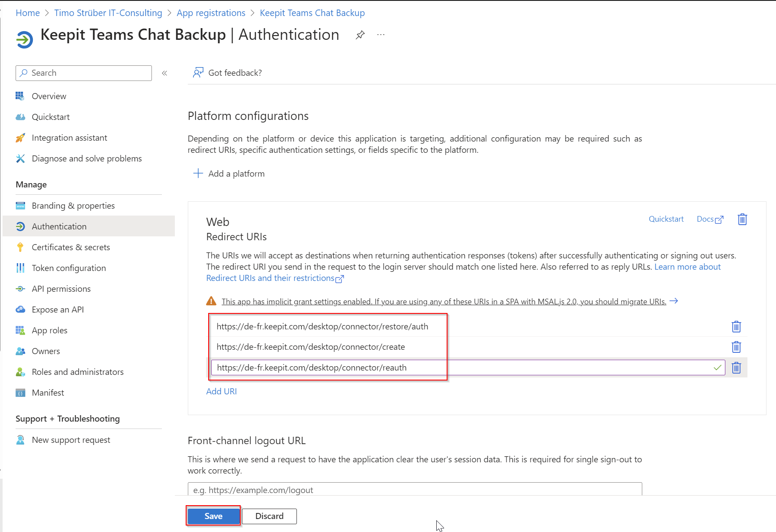Discard the pending changes

click(269, 516)
